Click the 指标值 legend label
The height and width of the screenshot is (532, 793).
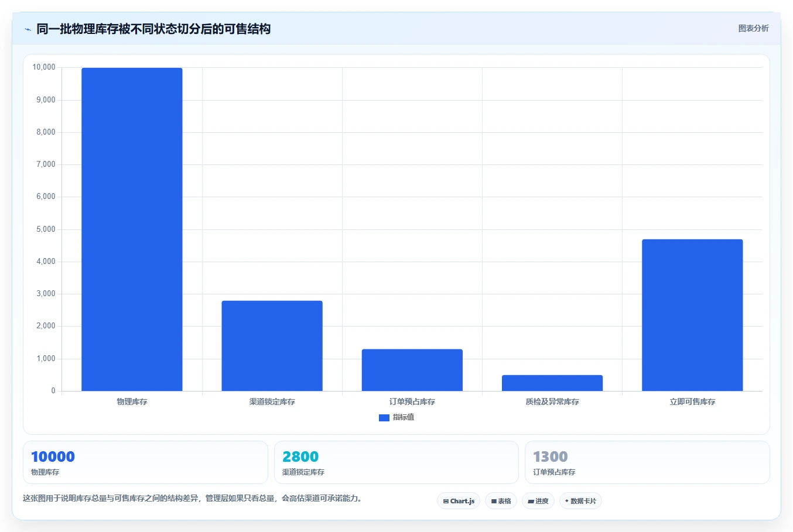404,417
